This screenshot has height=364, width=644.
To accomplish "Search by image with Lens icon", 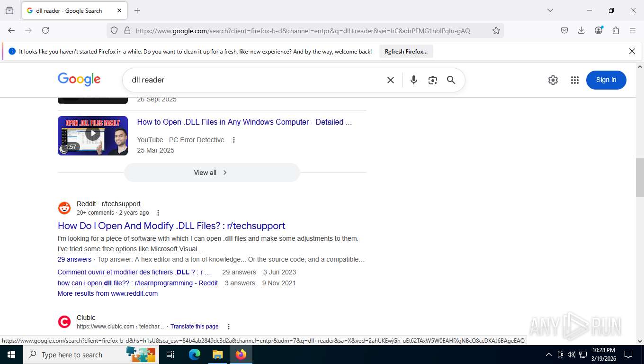I will click(432, 80).
